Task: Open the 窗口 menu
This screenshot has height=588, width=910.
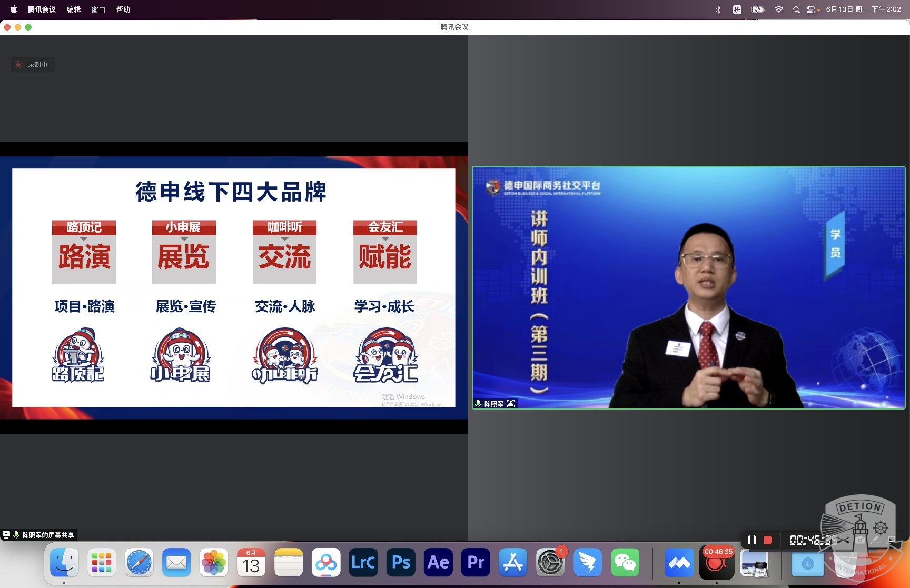Action: [98, 9]
